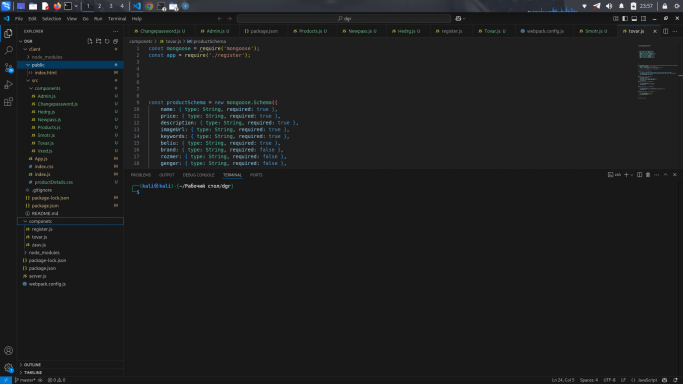Viewport: 683px width, 384px height.
Task: Open the Source Control view
Action: pyautogui.click(x=8, y=67)
